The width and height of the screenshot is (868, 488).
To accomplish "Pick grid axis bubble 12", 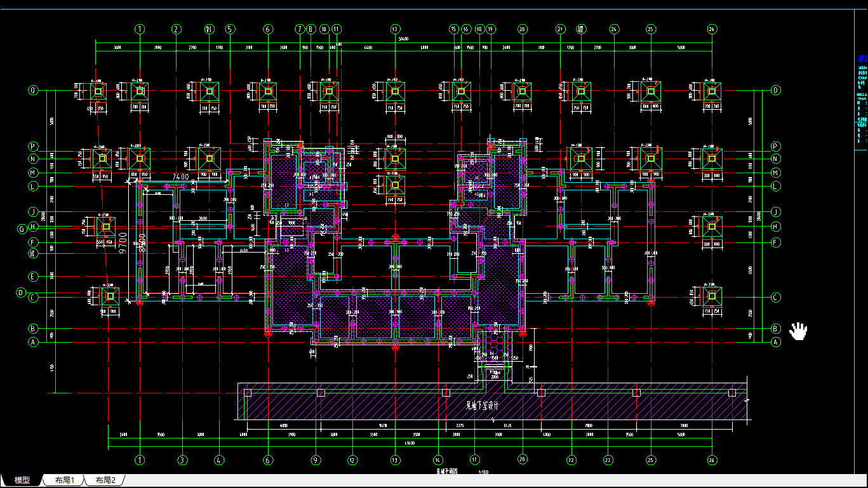I will [x=352, y=460].
